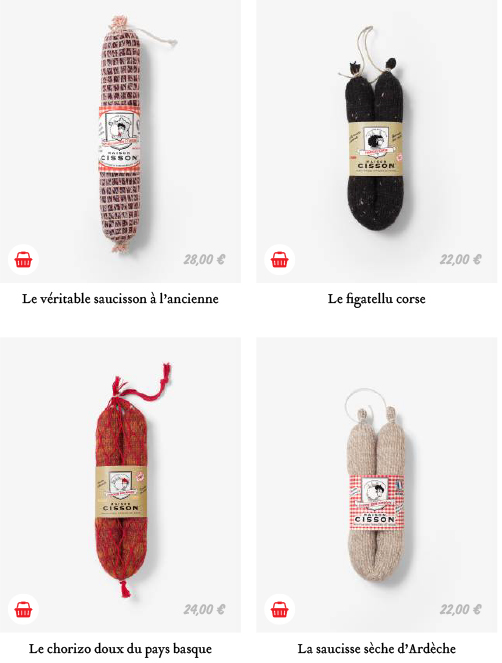Click the 24,00 € price tag

click(204, 609)
